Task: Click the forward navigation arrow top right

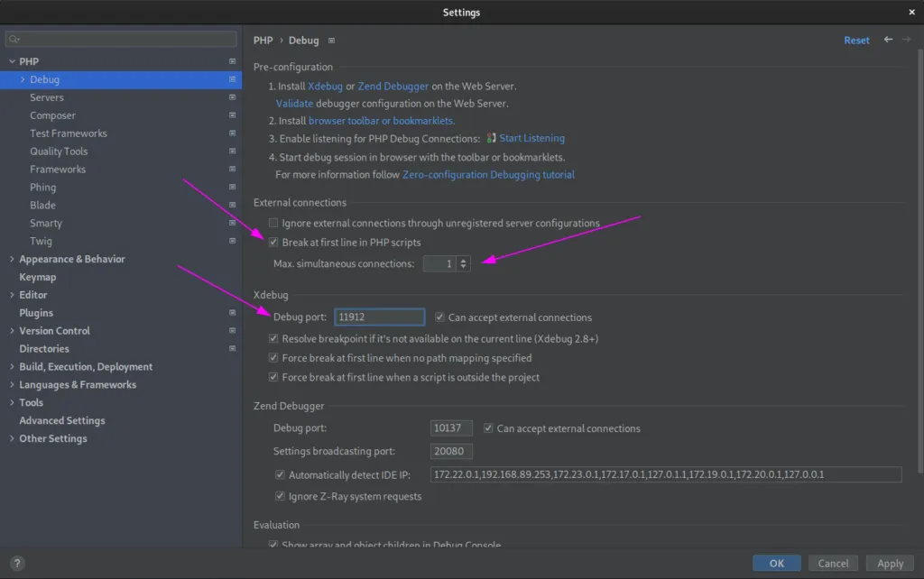Action: (x=905, y=40)
